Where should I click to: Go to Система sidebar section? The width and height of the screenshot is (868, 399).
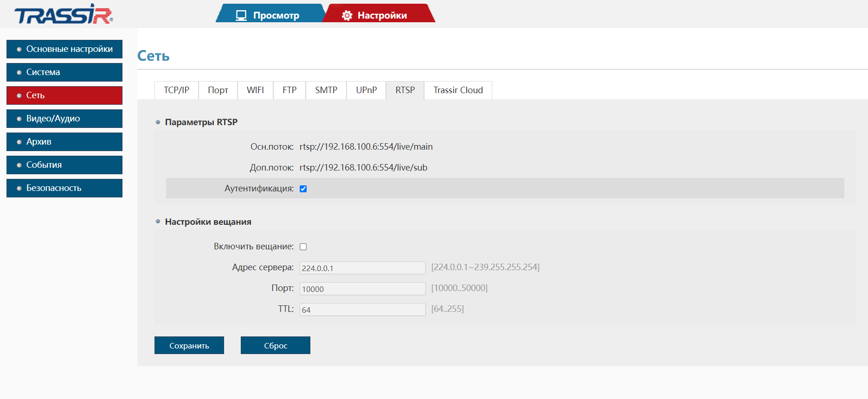64,72
